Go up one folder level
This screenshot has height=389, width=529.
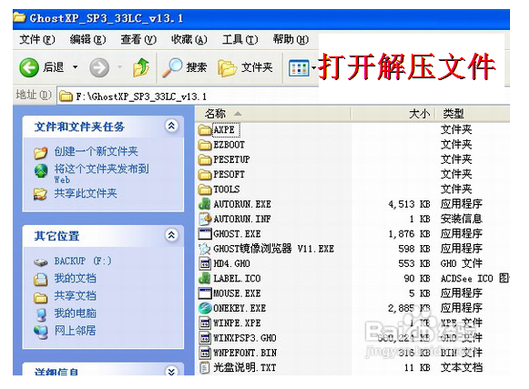(x=141, y=67)
